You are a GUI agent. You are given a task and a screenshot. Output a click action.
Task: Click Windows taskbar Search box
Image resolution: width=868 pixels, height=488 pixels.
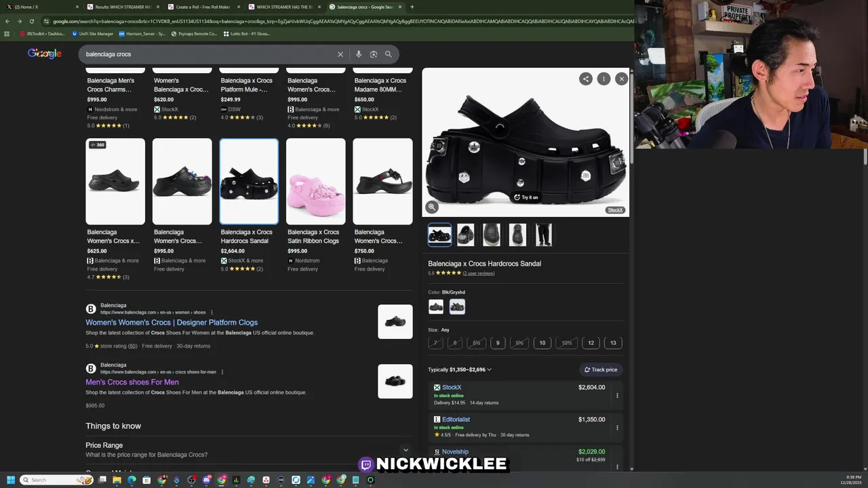coord(56,480)
